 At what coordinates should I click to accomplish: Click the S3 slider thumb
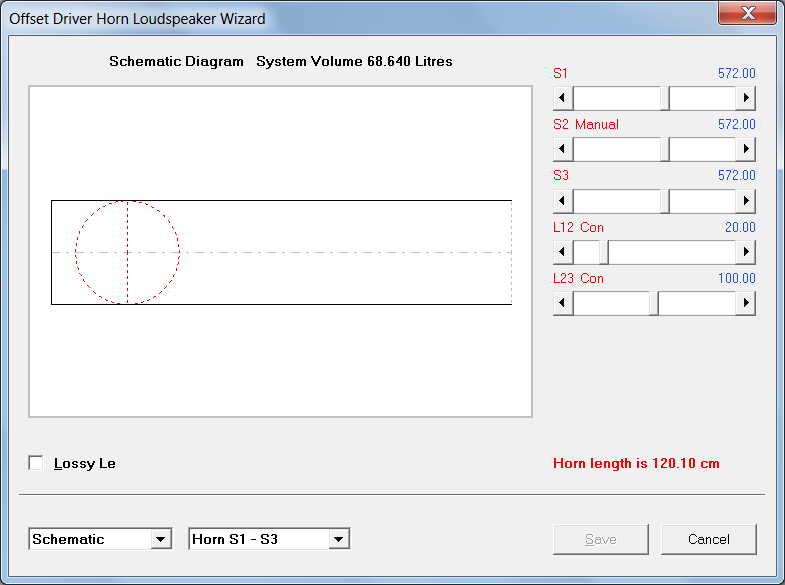(665, 201)
